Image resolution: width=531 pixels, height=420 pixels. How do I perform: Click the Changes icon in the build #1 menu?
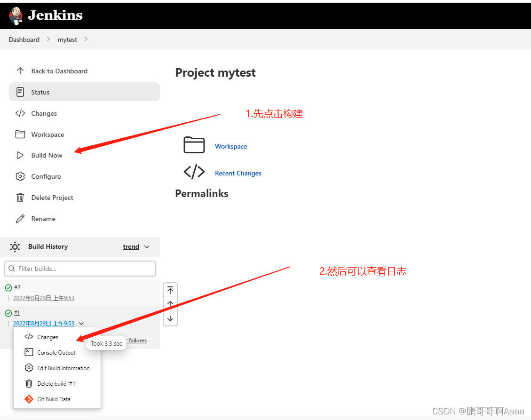point(29,337)
